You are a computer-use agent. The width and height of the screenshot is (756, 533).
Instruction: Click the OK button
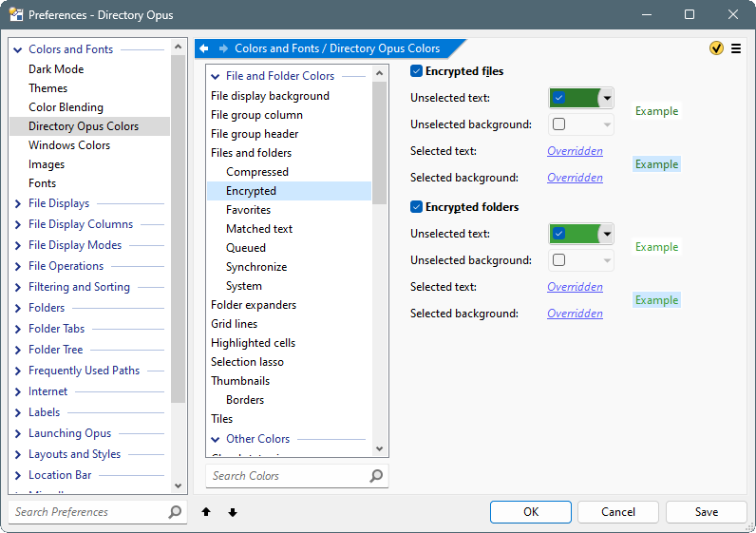[530, 512]
